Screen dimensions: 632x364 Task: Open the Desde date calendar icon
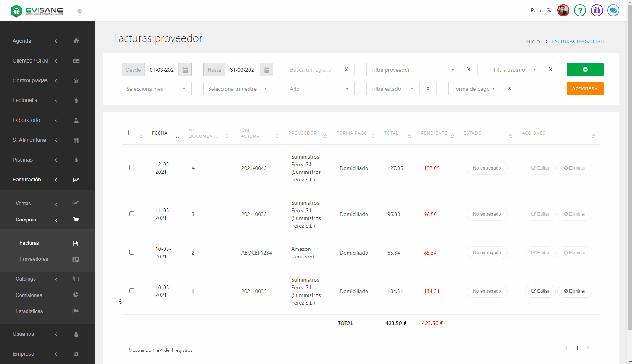(x=185, y=70)
